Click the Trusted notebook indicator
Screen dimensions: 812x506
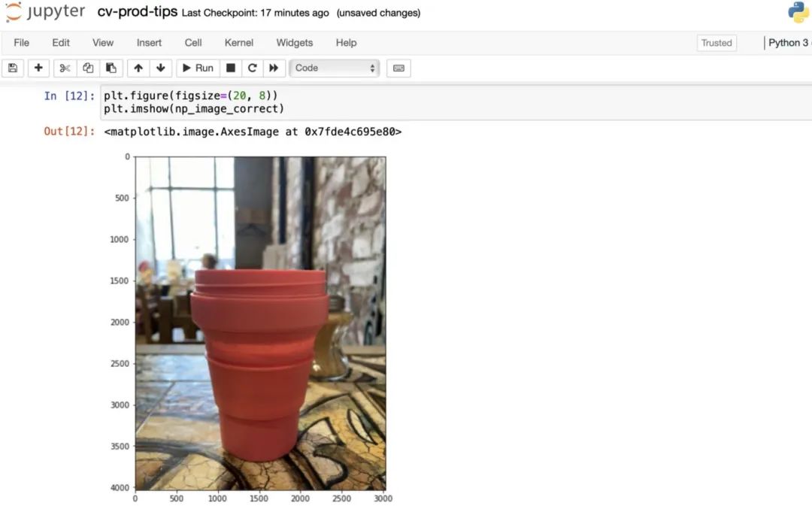click(x=717, y=43)
